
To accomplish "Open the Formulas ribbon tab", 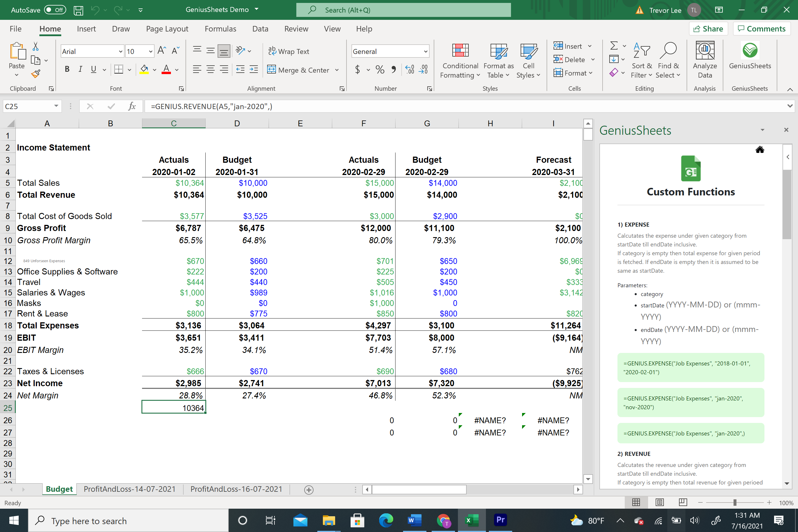I will 220,29.
